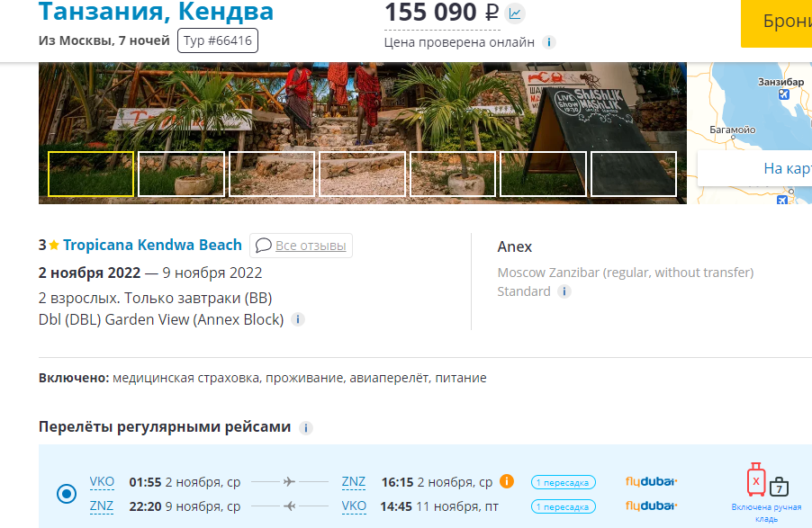The width and height of the screenshot is (812, 528).
Task: Click return flight '1 пересадка' badge
Action: [x=563, y=506]
